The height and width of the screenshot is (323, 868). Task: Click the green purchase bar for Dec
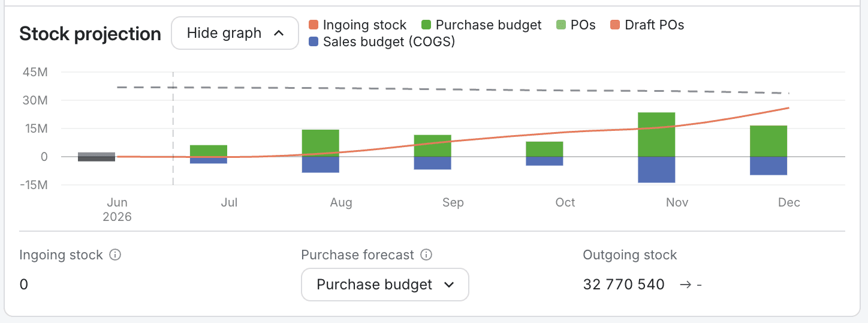coord(768,141)
